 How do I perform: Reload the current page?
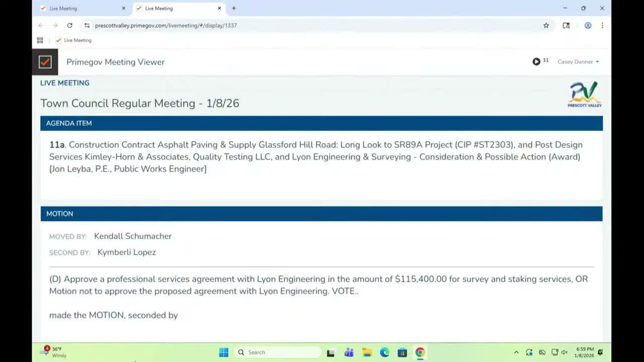(x=69, y=25)
